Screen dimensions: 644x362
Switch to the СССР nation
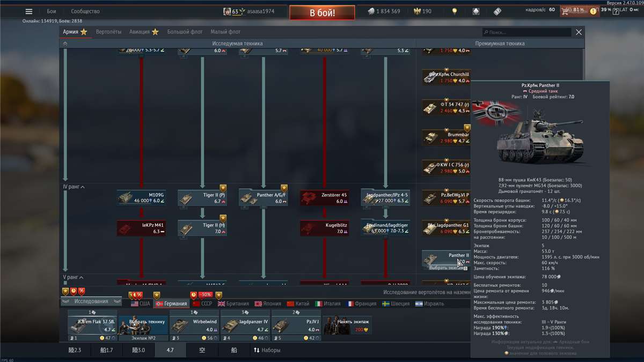coord(202,304)
